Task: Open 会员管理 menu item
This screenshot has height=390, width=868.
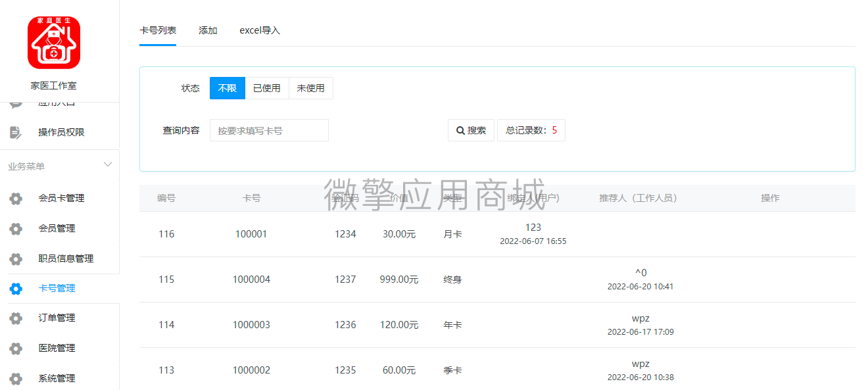Action: click(x=57, y=228)
